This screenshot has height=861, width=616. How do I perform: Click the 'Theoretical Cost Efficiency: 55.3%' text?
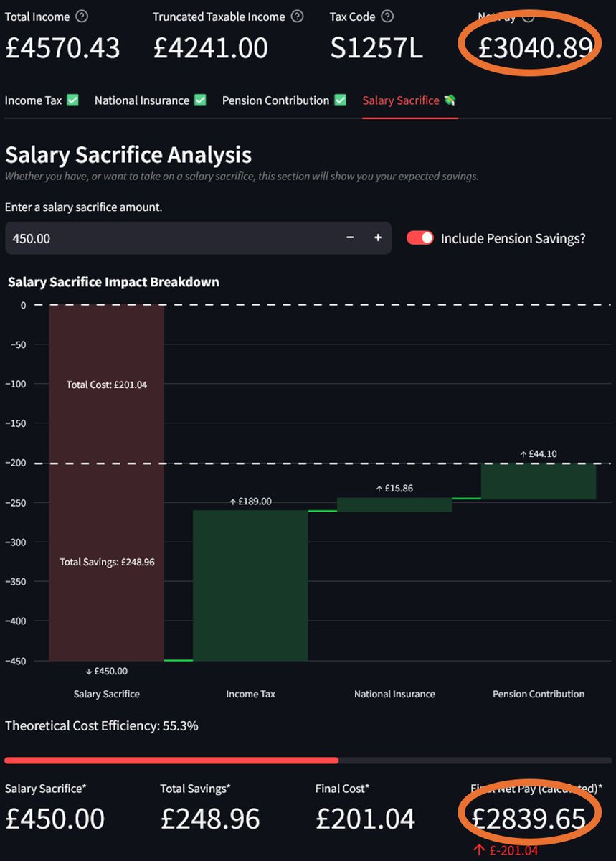click(102, 725)
